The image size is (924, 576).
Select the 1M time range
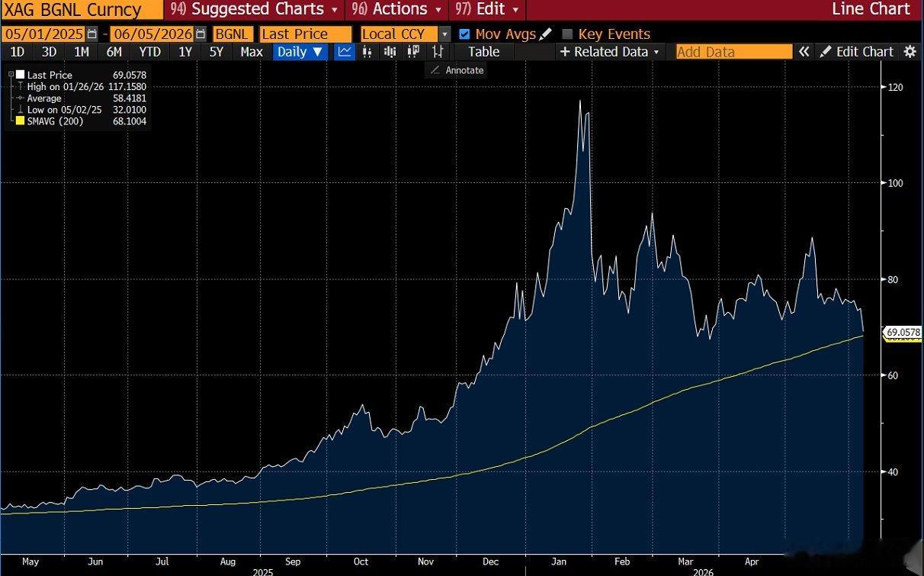point(82,52)
